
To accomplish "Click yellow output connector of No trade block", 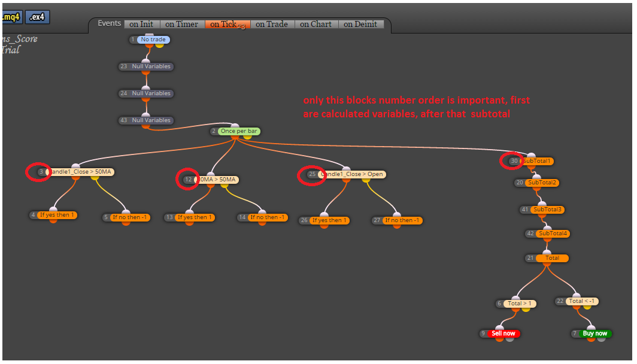I will pos(160,44).
